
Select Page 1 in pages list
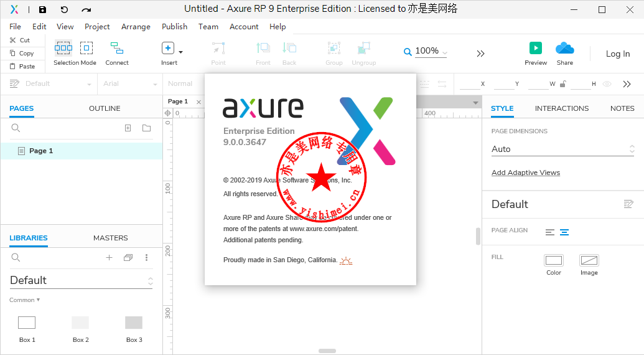[82, 151]
